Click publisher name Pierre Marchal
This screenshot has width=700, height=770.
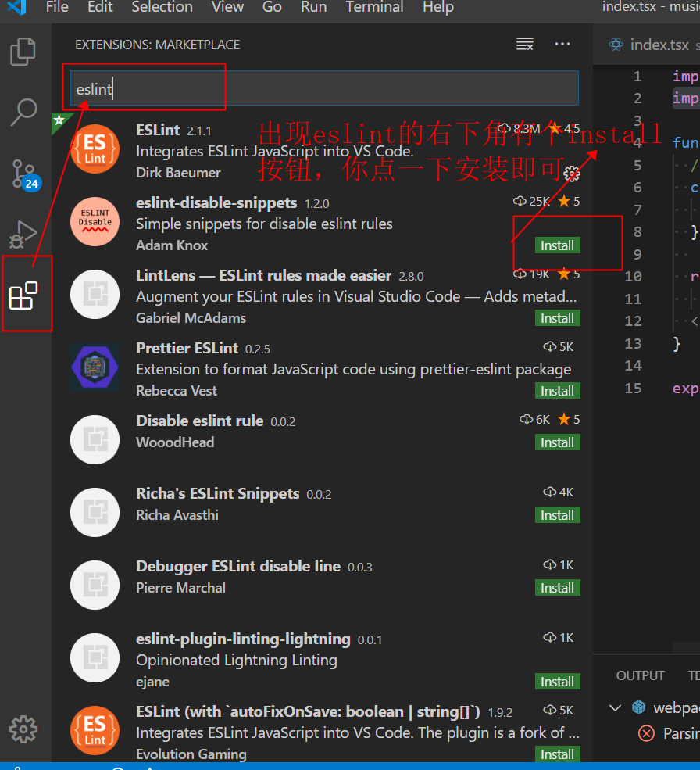tap(180, 588)
